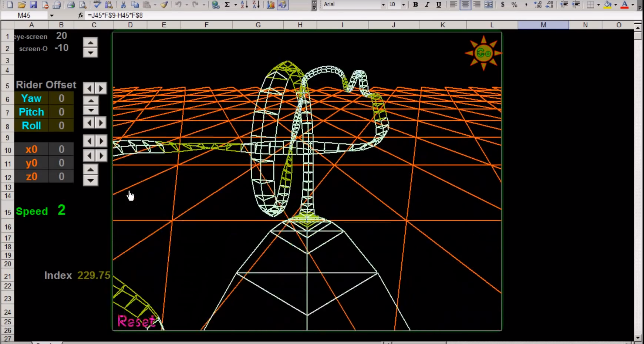Viewport: 644px width, 344px height.
Task: Apply borders with the Borders button
Action: (x=591, y=5)
